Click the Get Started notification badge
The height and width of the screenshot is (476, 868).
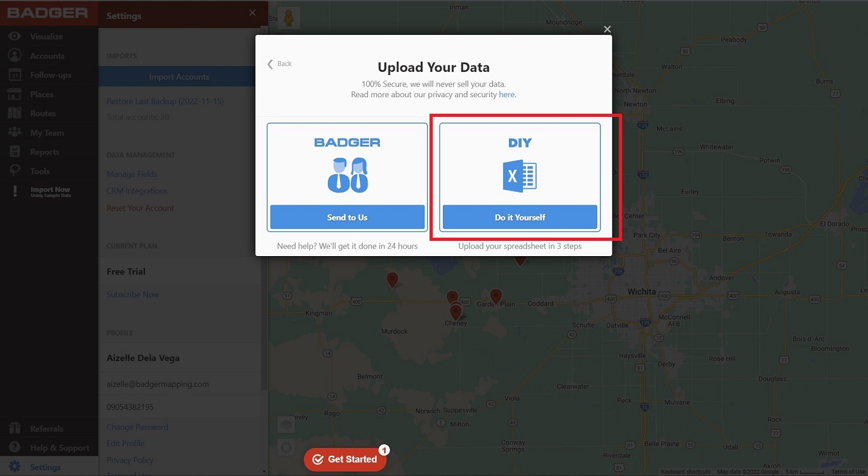[384, 450]
